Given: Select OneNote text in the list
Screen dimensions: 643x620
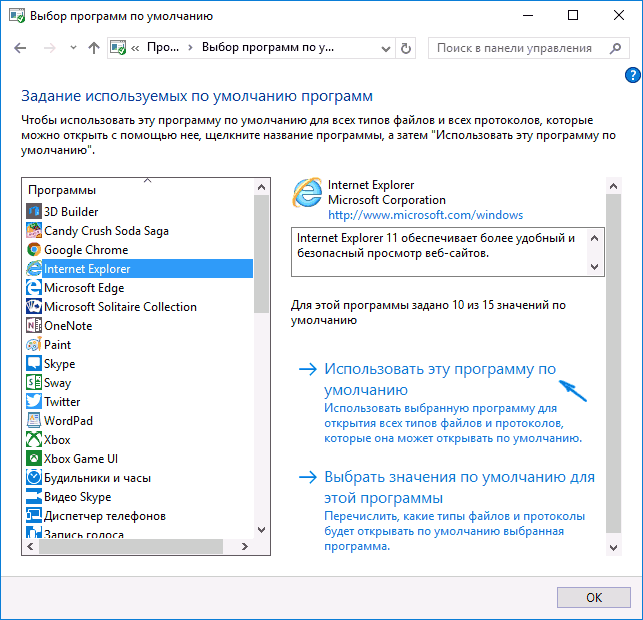Looking at the screenshot, I should coord(68,326).
